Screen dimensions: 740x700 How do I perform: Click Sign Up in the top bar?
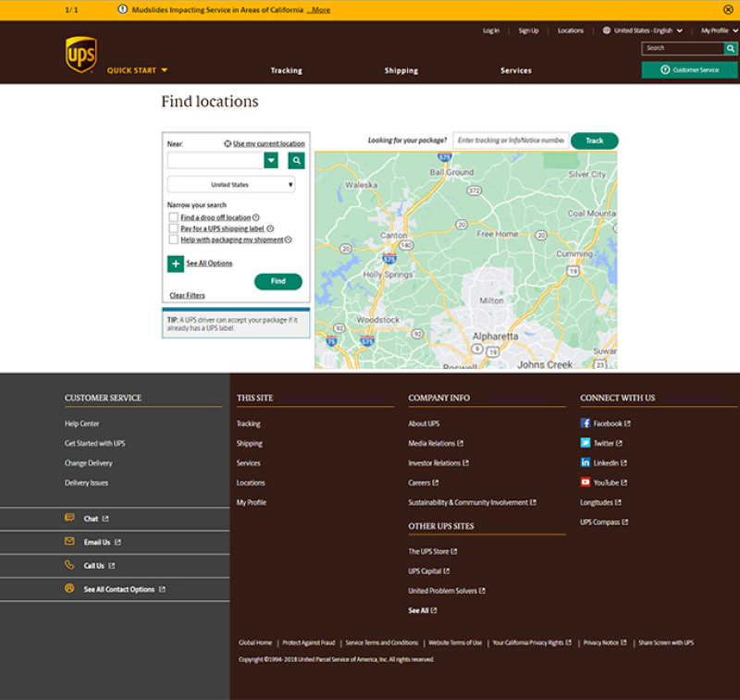[528, 31]
